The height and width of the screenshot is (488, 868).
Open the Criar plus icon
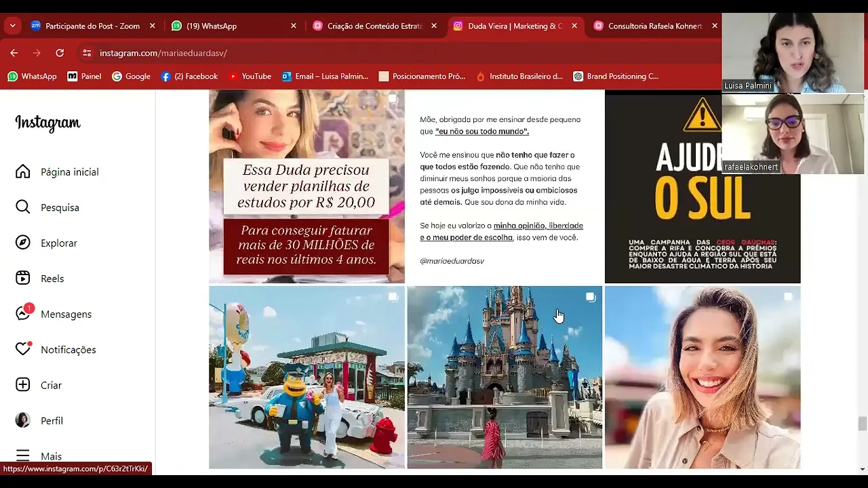(x=23, y=385)
